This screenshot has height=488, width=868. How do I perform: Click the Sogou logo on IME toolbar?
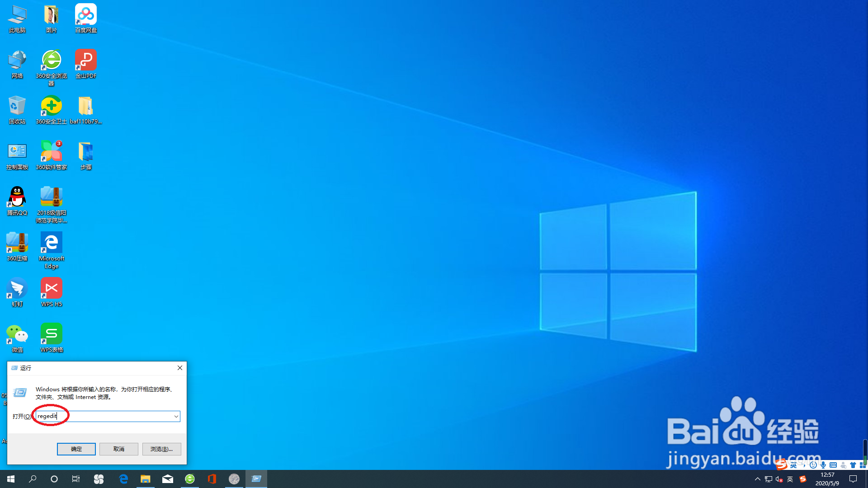(x=781, y=465)
